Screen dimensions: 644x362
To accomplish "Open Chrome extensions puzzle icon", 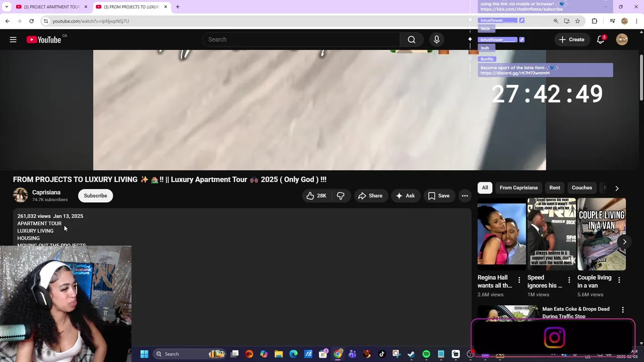I will (x=594, y=21).
